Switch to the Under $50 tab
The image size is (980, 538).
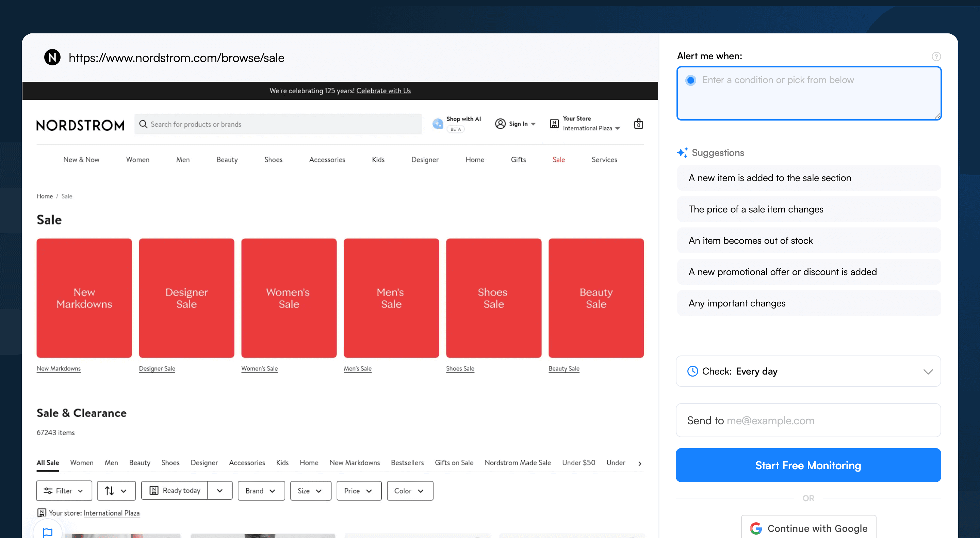(x=578, y=463)
